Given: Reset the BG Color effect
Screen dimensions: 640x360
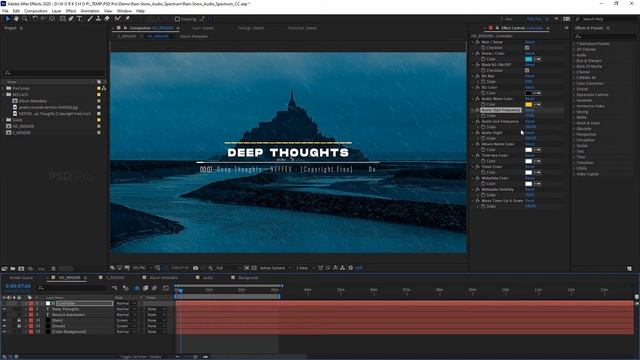Looking at the screenshot, I should 530,87.
